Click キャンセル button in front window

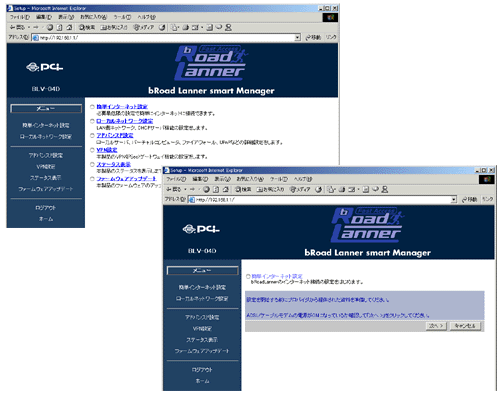pyautogui.click(x=465, y=326)
